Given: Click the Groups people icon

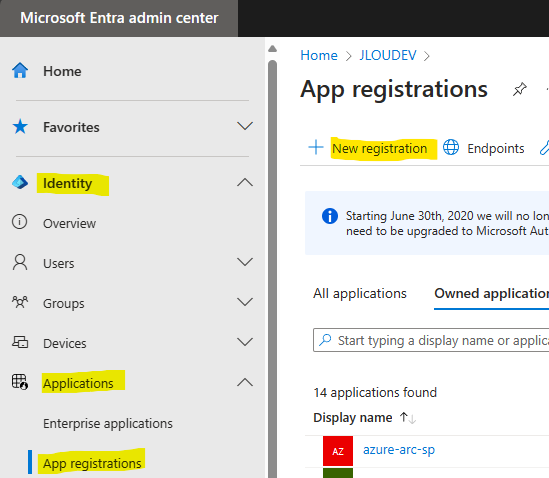Looking at the screenshot, I should 20,302.
